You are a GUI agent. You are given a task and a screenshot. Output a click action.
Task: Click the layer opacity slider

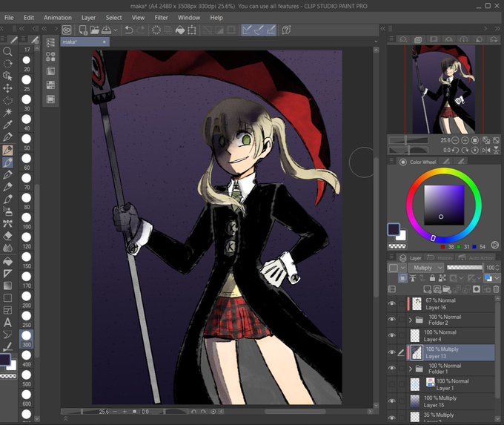pos(465,268)
